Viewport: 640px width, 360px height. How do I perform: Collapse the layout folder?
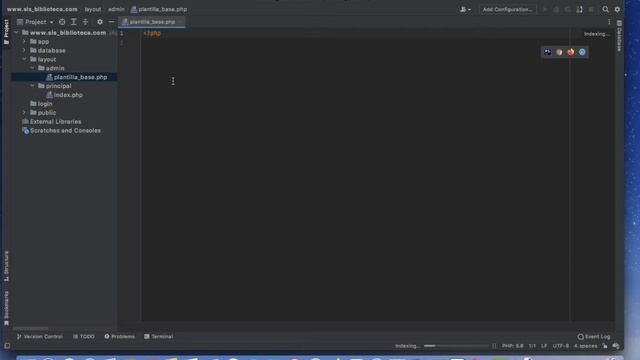point(24,59)
